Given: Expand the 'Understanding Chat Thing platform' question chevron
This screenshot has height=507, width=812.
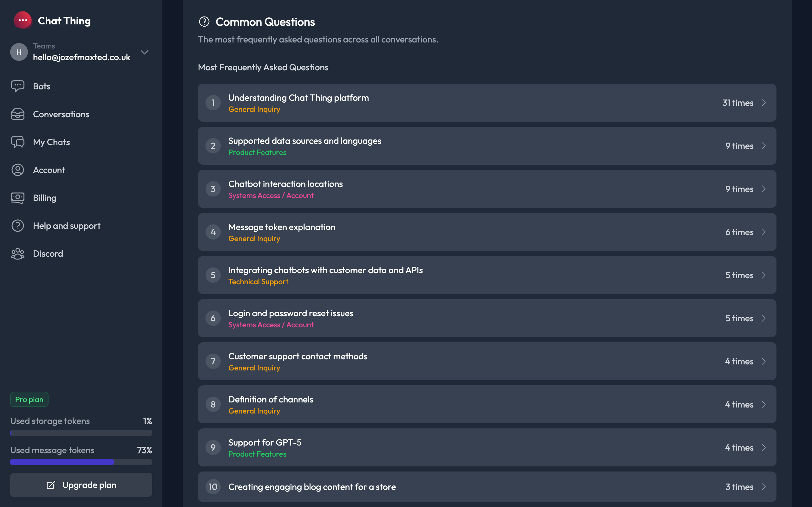Looking at the screenshot, I should (x=764, y=103).
